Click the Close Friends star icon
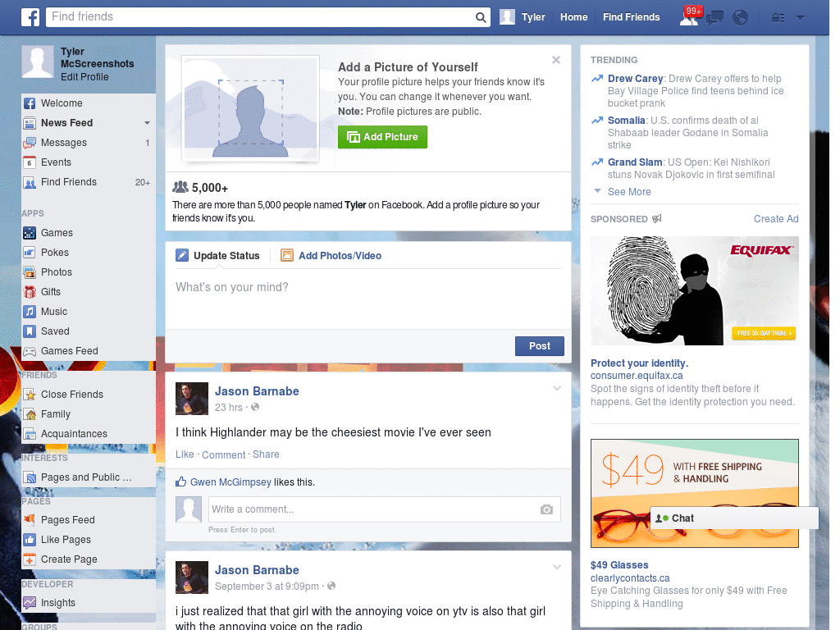Image resolution: width=840 pixels, height=630 pixels. [30, 395]
